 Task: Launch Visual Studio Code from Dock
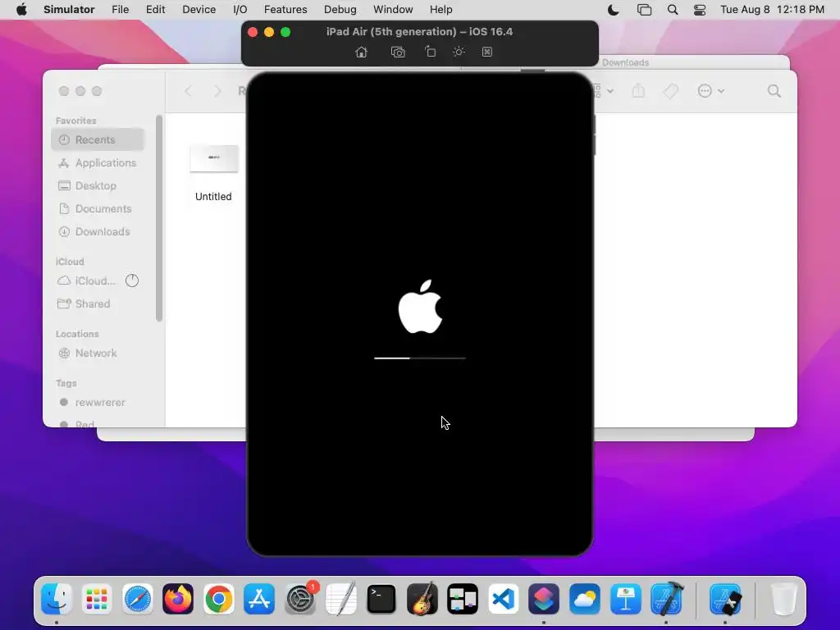click(x=504, y=598)
